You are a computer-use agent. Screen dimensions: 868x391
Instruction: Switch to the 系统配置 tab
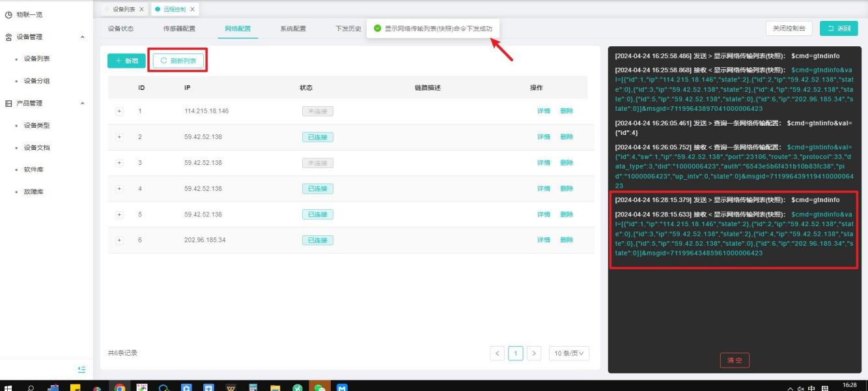[x=293, y=29]
